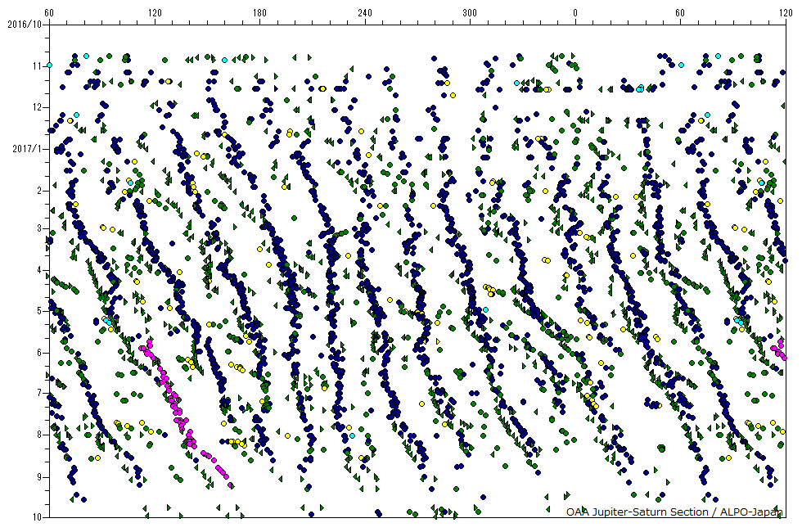Click the 0 longitude label on top axis

tap(574, 13)
